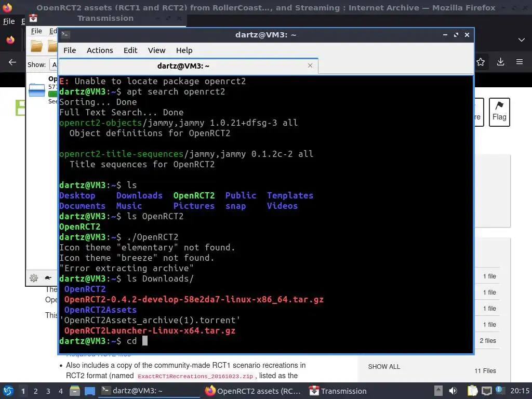Click the 2 files download entry
Image resolution: width=532 pixels, height=399 pixels.
[x=488, y=341]
